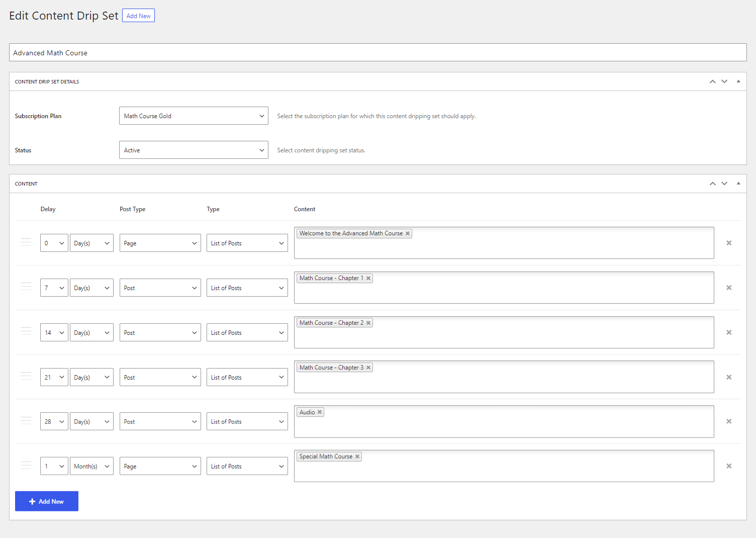Delete the Audio content row

click(729, 421)
